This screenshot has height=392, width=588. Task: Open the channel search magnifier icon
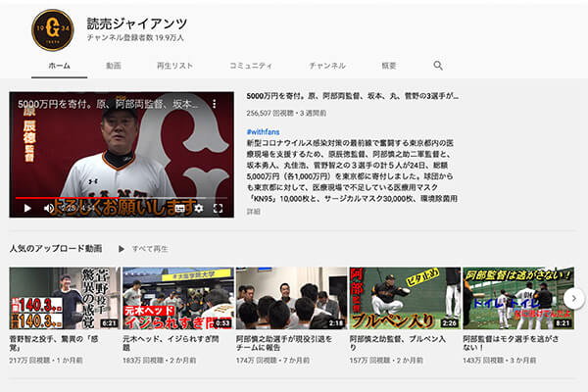point(438,66)
